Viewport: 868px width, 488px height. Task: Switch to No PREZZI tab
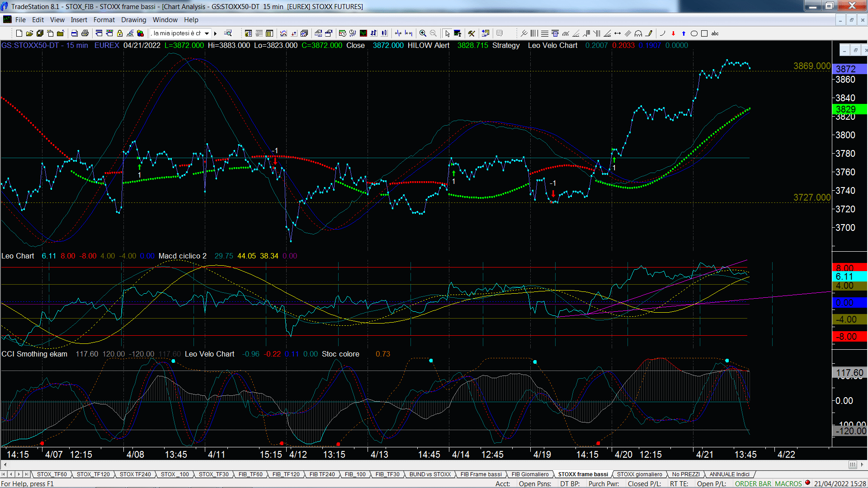686,474
